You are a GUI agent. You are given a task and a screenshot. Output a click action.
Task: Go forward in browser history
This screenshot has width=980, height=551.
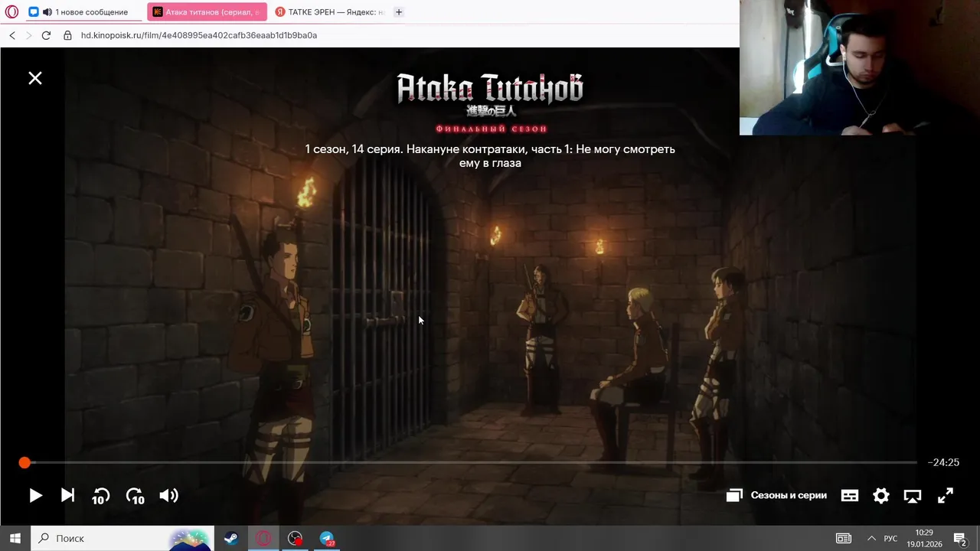coord(29,35)
